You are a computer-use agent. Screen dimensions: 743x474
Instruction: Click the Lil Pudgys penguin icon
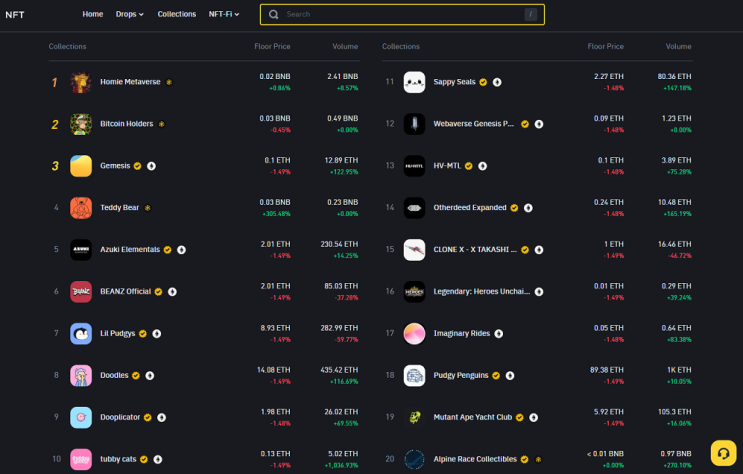coord(81,333)
